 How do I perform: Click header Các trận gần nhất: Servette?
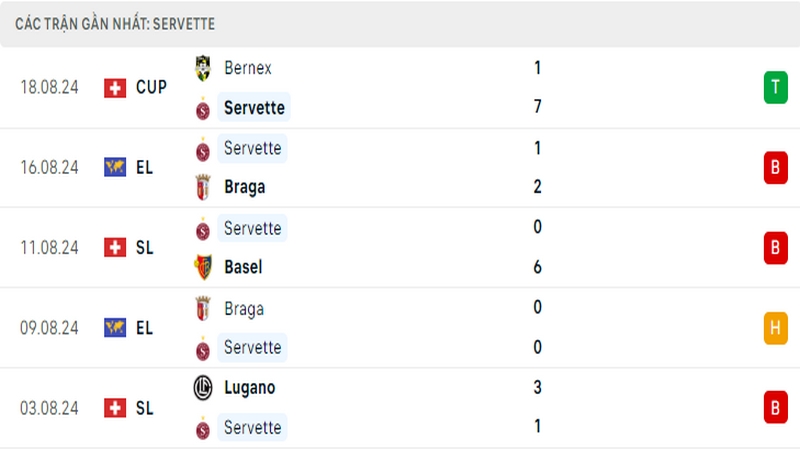(x=115, y=24)
